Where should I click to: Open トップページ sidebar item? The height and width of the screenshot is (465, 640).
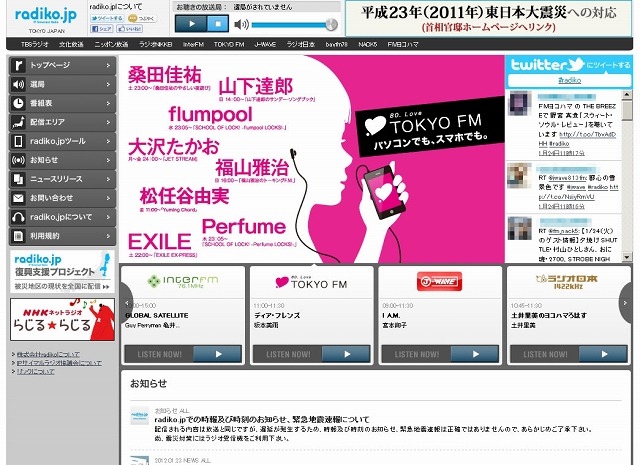[x=62, y=65]
